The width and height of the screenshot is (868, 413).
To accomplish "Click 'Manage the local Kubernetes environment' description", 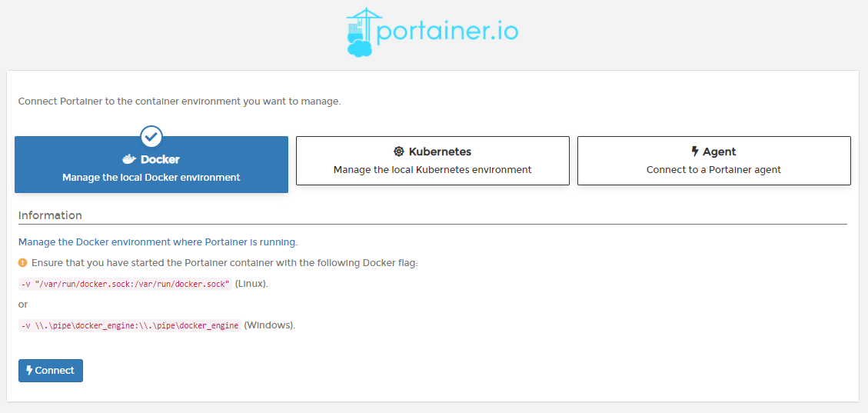I will 432,169.
